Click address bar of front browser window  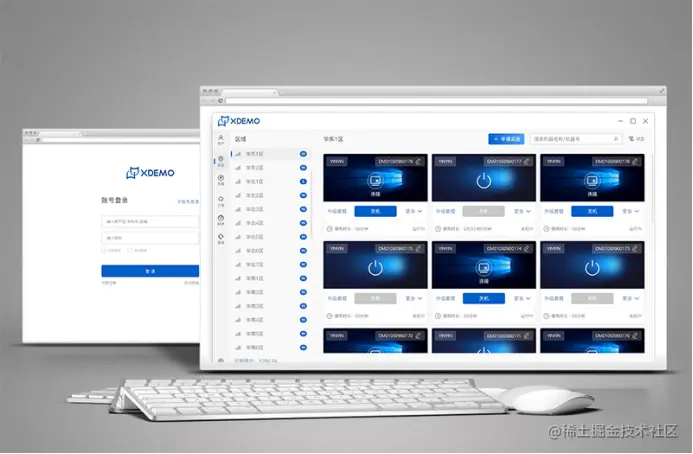437,101
